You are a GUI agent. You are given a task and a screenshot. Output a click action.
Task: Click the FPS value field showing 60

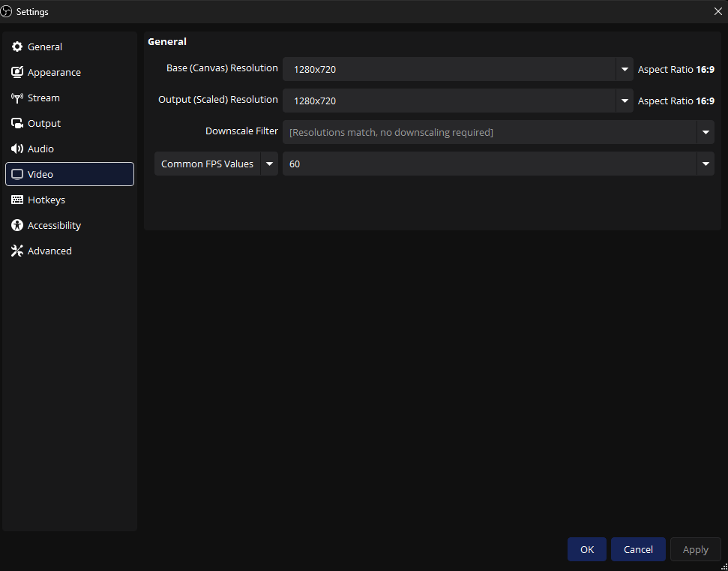pos(490,164)
